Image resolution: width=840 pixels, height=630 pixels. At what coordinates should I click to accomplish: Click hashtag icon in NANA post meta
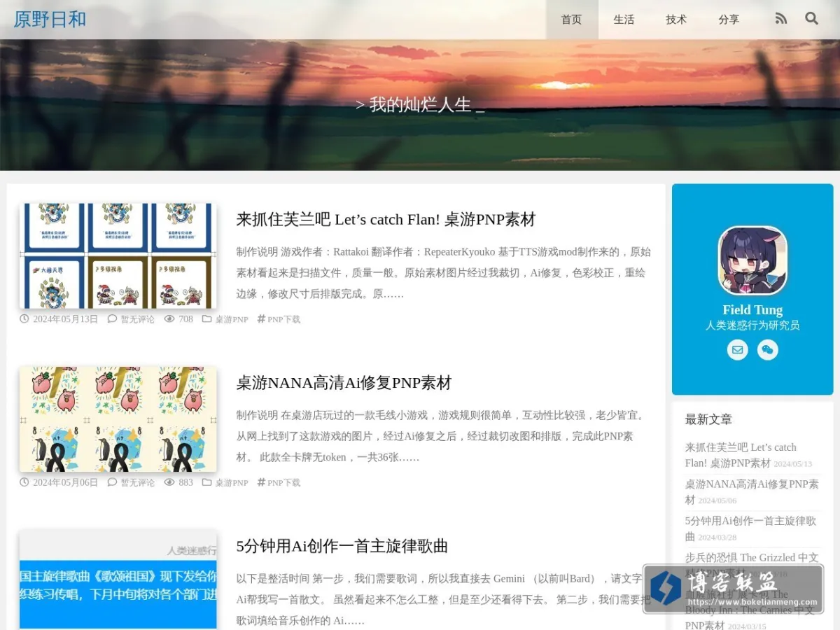click(261, 482)
